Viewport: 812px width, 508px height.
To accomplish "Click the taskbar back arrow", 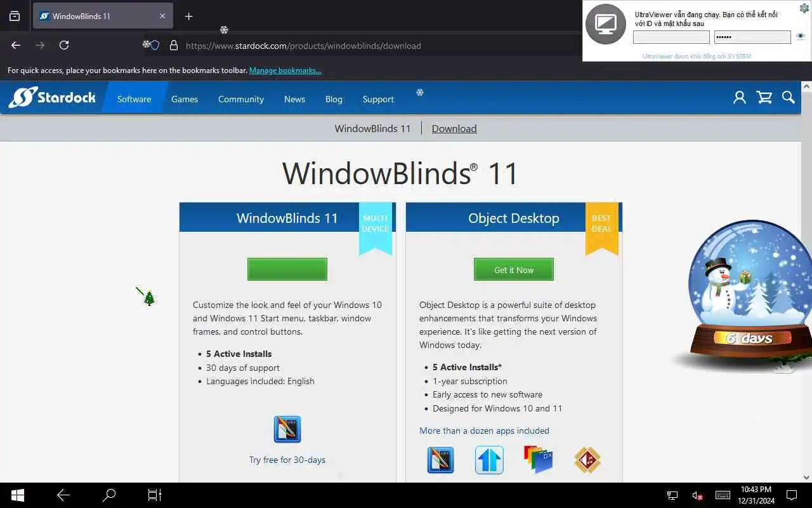I will (63, 495).
